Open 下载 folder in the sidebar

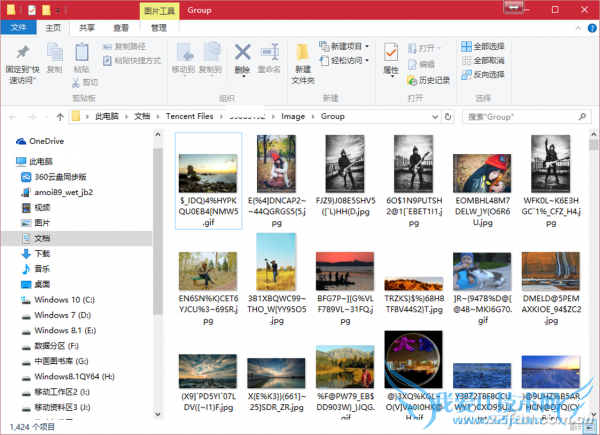pos(36,253)
